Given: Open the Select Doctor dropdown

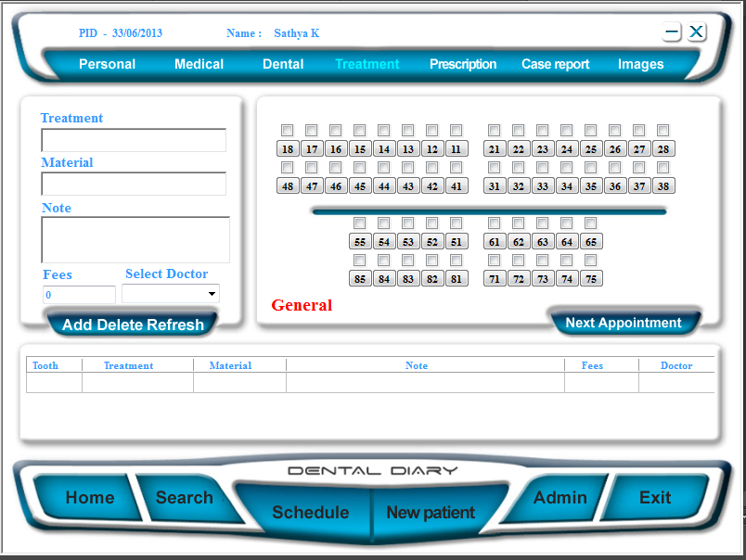Looking at the screenshot, I should pyautogui.click(x=171, y=294).
